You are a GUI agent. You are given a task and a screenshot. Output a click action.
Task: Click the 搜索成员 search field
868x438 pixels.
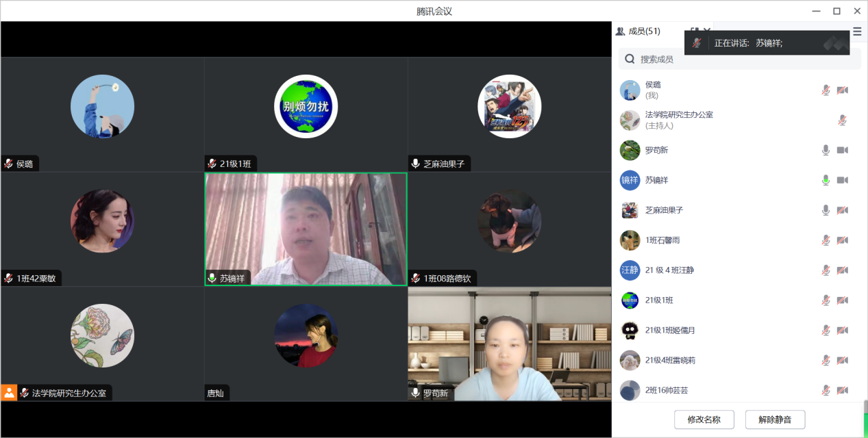tap(740, 60)
